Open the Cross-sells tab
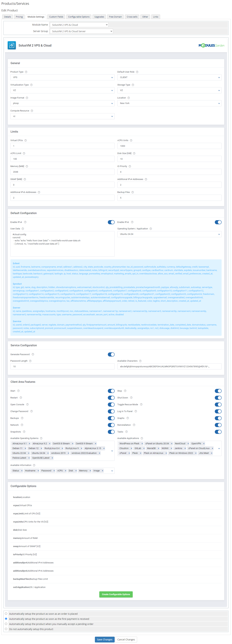Image resolution: width=232 pixels, height=644 pixels. 132,17
